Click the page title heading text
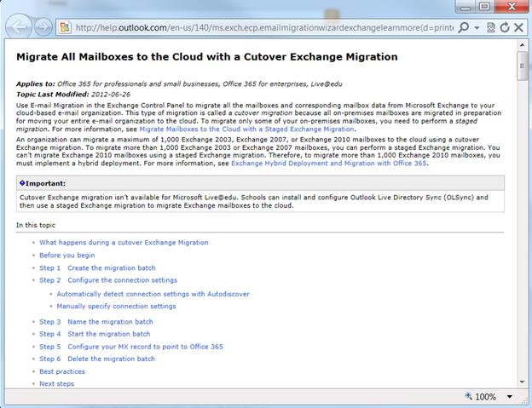Screen dimensions: 532x408 point(207,56)
